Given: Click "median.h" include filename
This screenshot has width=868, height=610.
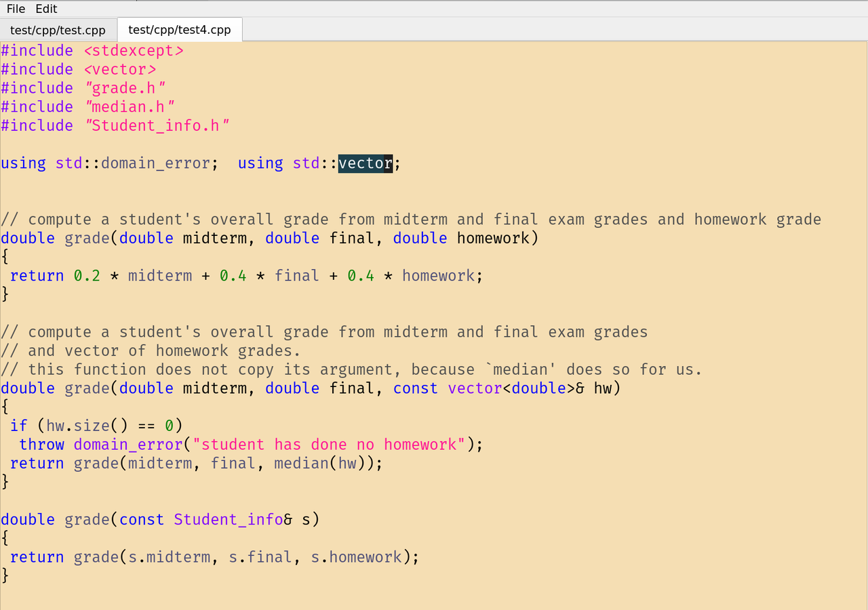Looking at the screenshot, I should coord(130,107).
